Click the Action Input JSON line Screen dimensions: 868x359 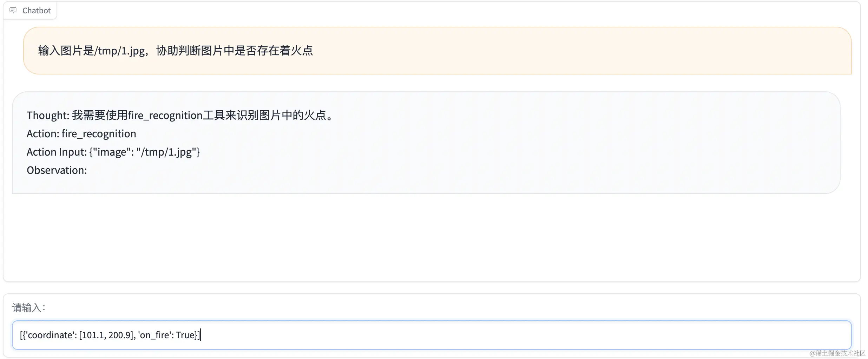(113, 152)
